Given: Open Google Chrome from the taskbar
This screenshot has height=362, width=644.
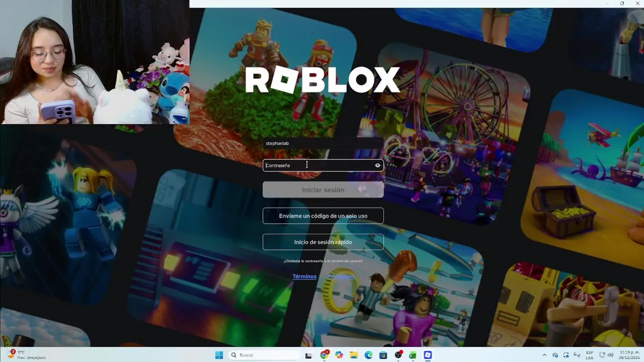Looking at the screenshot, I should (324, 355).
